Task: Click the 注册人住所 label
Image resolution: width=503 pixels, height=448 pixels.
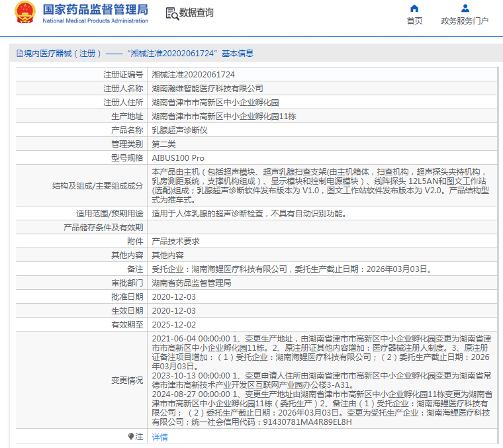Action: 123,103
